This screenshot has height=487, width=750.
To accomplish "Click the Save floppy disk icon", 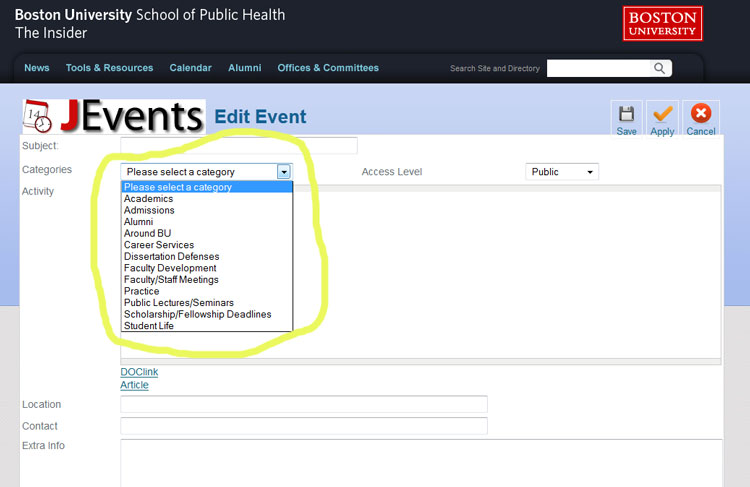I will click(x=626, y=114).
